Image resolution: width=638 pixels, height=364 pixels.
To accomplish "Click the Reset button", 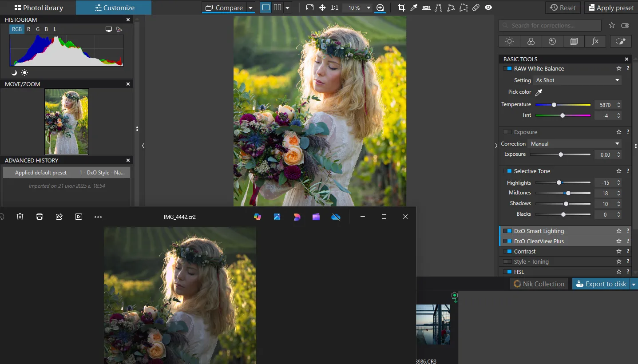I will [563, 8].
